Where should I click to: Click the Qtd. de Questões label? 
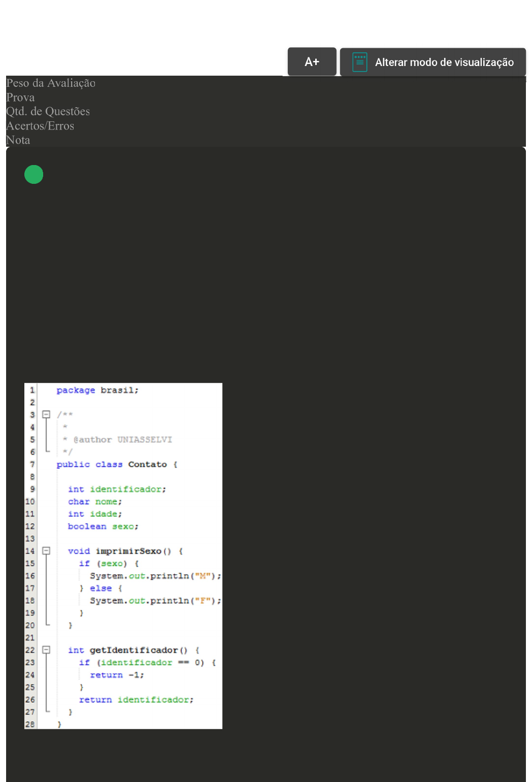[48, 112]
